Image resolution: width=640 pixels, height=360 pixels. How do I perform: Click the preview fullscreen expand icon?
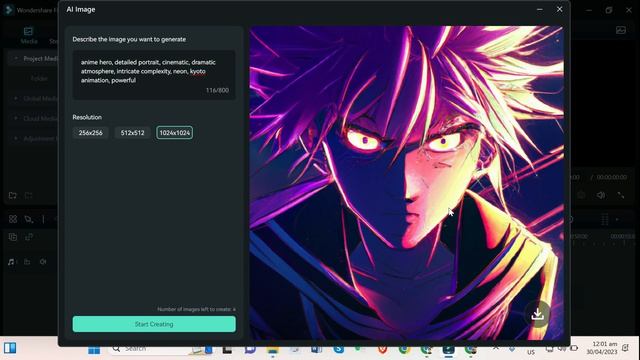click(x=621, y=196)
